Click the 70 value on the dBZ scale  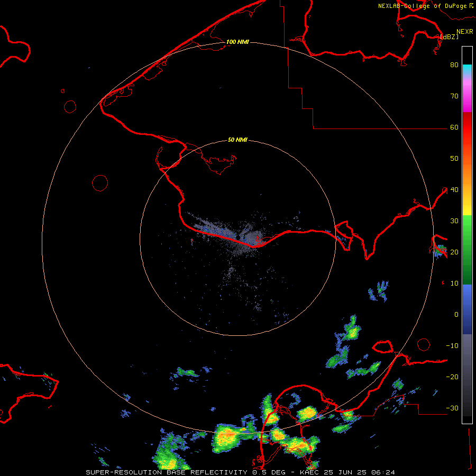tap(454, 96)
